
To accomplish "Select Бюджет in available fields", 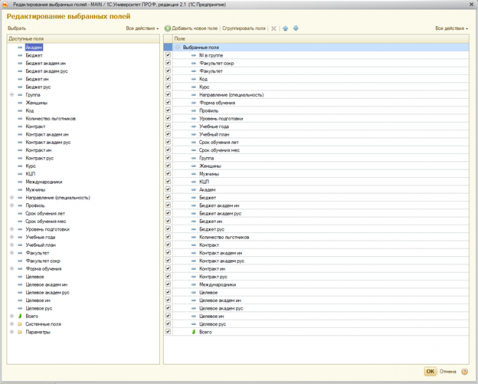I will tap(34, 55).
